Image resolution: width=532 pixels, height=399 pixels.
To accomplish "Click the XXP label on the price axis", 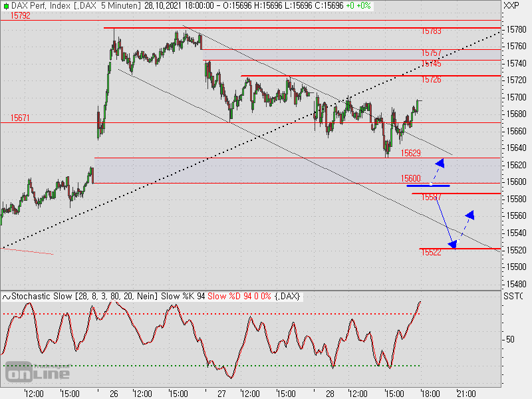I will [509, 5].
